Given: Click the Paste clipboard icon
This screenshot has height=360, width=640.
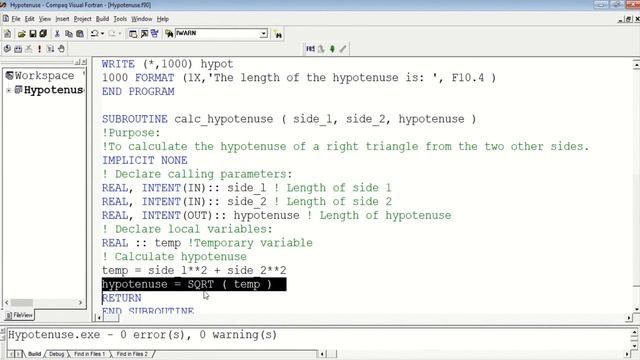Looking at the screenshot, I should pyautogui.click(x=80, y=34).
